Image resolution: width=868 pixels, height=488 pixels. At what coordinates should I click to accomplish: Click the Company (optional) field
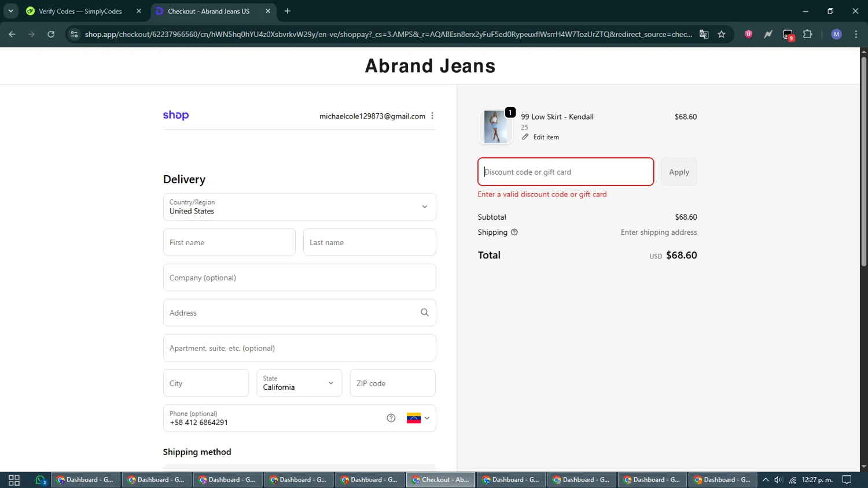299,278
